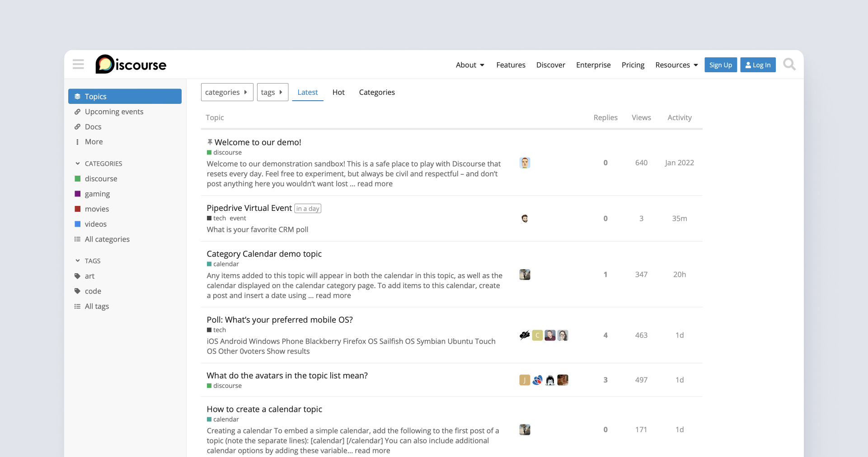The image size is (868, 457).
Task: Open the Pricing page from header menu
Action: 633,65
